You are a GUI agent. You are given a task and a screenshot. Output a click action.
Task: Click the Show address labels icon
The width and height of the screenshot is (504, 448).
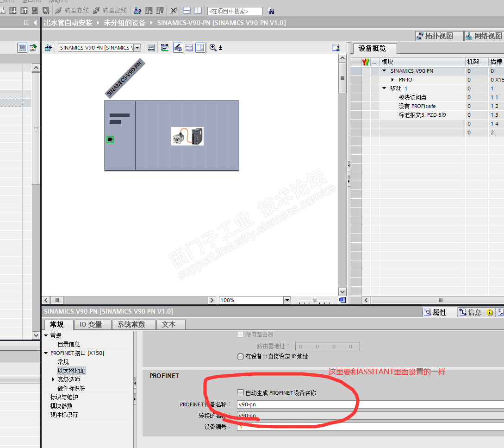pyautogui.click(x=151, y=48)
